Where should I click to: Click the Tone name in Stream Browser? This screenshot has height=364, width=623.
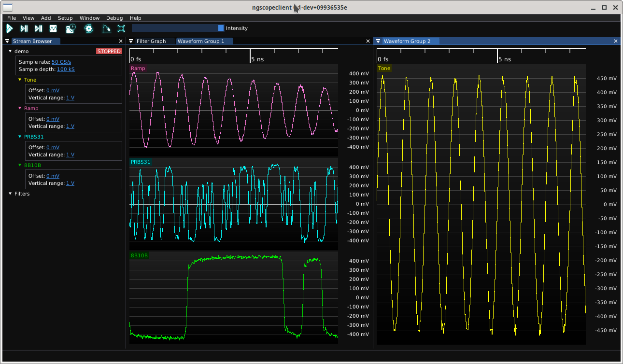coord(30,80)
